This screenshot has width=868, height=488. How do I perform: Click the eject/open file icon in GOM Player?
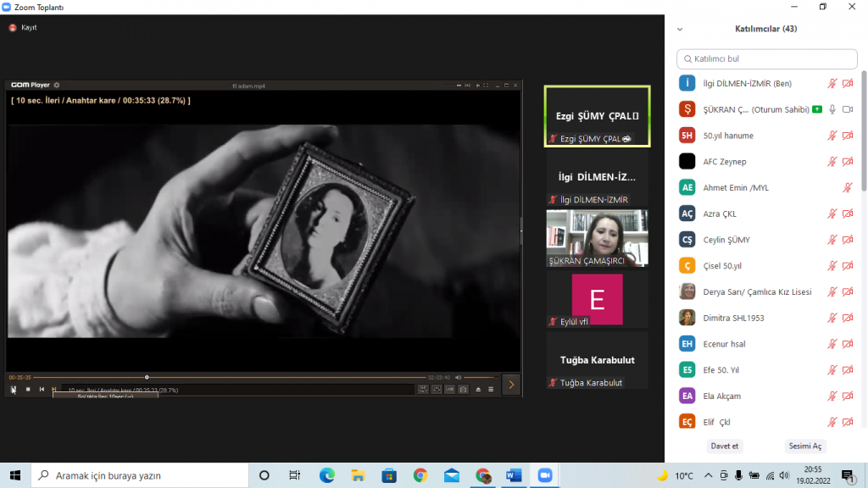pyautogui.click(x=478, y=389)
